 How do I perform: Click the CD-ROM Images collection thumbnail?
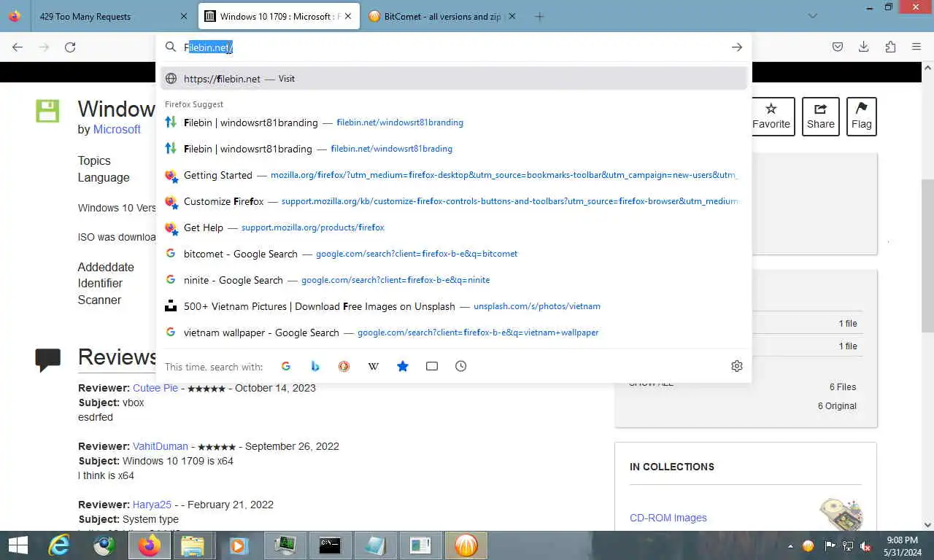point(841,515)
